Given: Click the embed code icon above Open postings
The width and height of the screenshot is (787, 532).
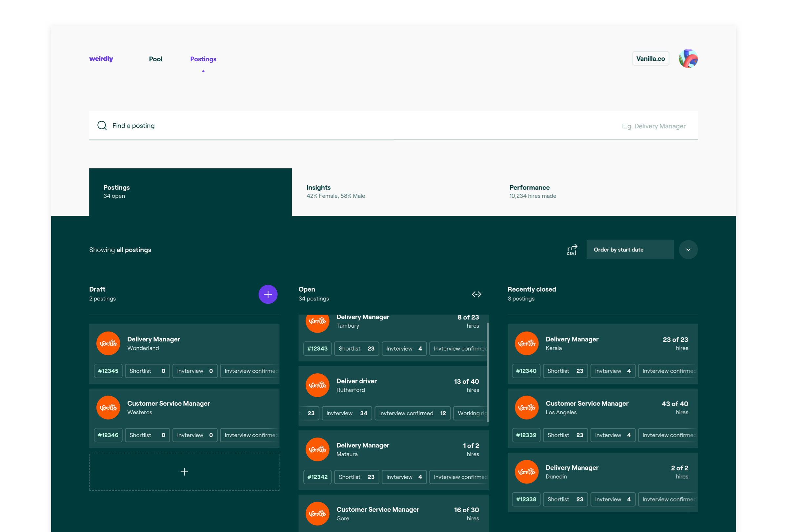Looking at the screenshot, I should tap(476, 294).
